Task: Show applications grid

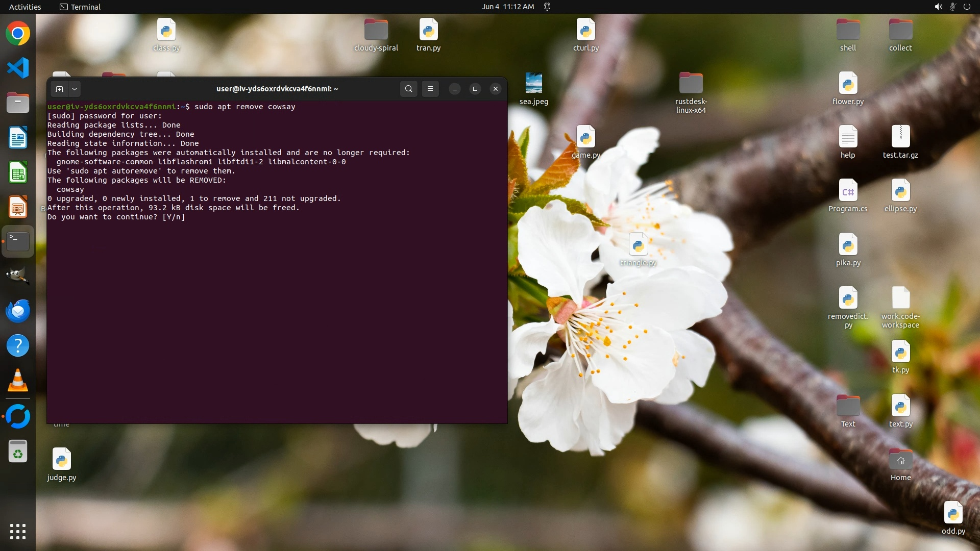Action: coord(18,531)
